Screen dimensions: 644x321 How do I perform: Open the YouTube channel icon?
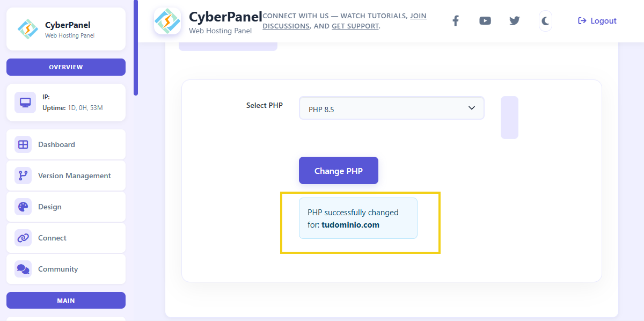pos(485,21)
